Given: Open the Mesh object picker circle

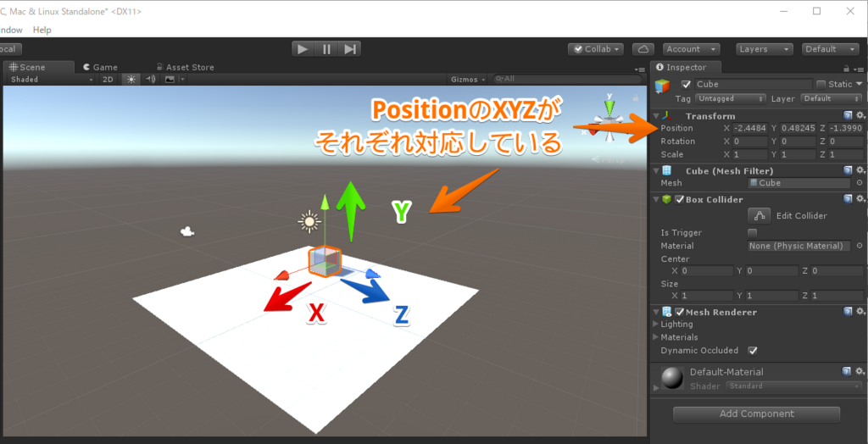Looking at the screenshot, I should point(860,183).
